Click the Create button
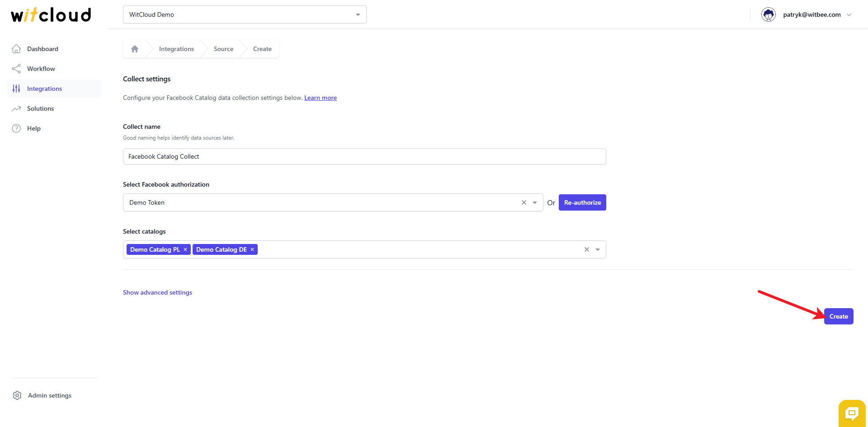Screen dimensions: 868x427 click(x=839, y=316)
